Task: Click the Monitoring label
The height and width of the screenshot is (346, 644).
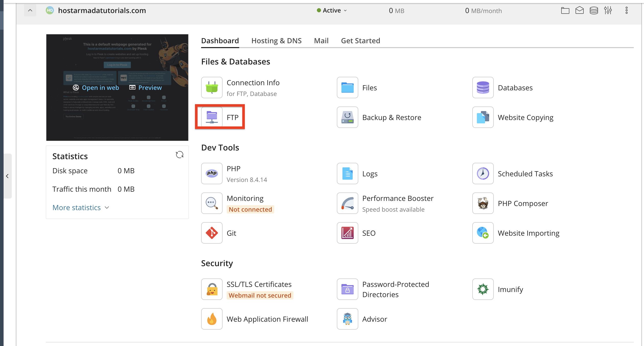Action: tap(245, 198)
